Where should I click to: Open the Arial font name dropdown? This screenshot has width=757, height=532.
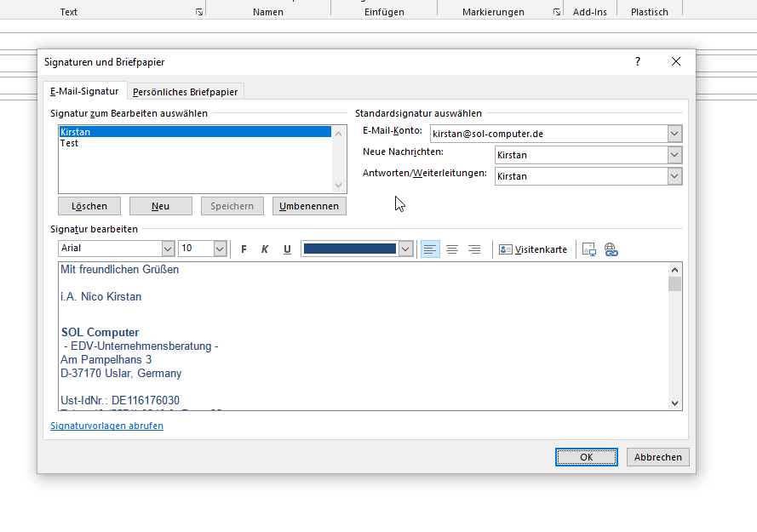click(x=168, y=249)
